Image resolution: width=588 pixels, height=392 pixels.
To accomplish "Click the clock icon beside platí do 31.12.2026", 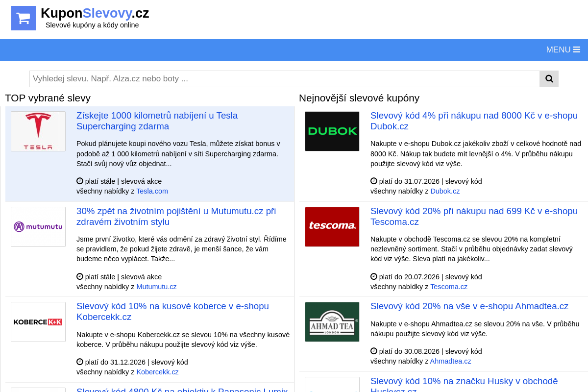I will (80, 362).
